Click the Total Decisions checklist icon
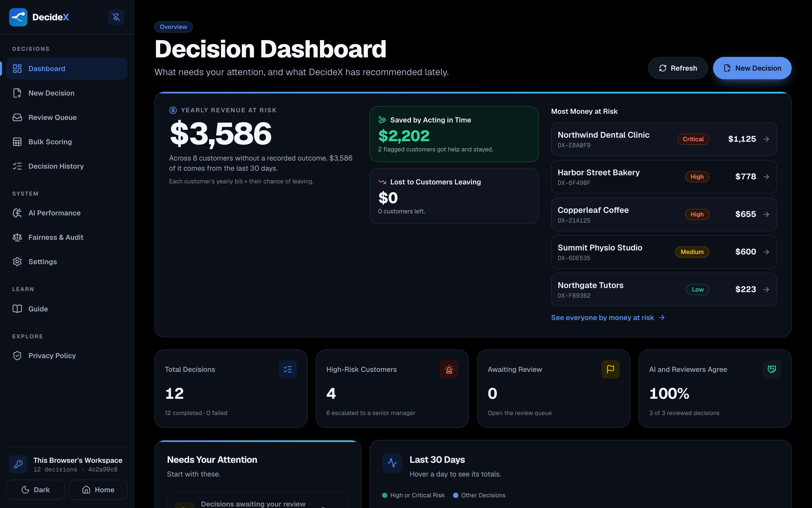812x508 pixels. point(287,370)
